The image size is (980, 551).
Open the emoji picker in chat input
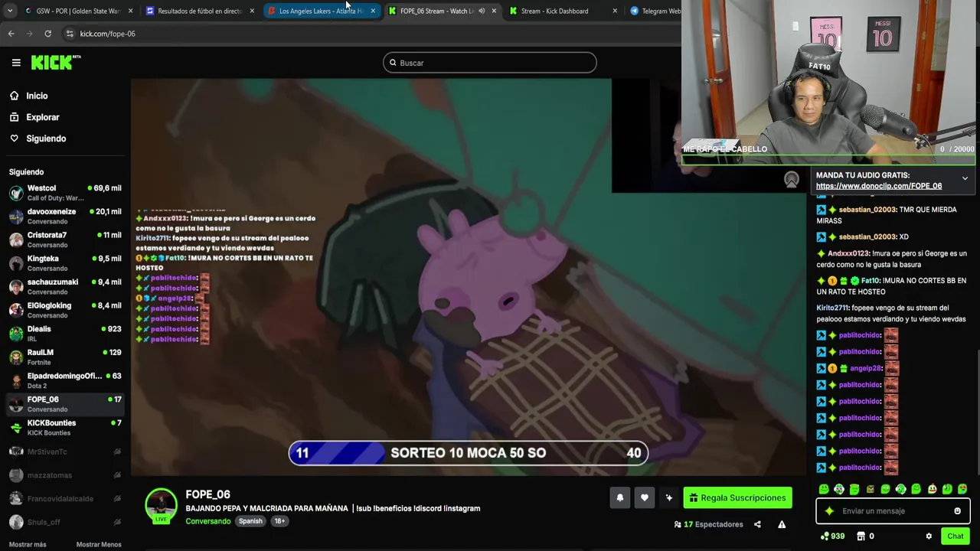click(957, 511)
